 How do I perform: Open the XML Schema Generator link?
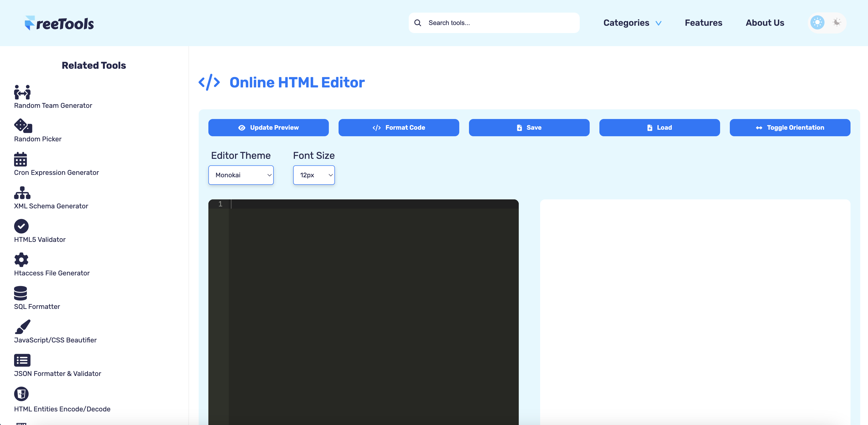coord(51,206)
